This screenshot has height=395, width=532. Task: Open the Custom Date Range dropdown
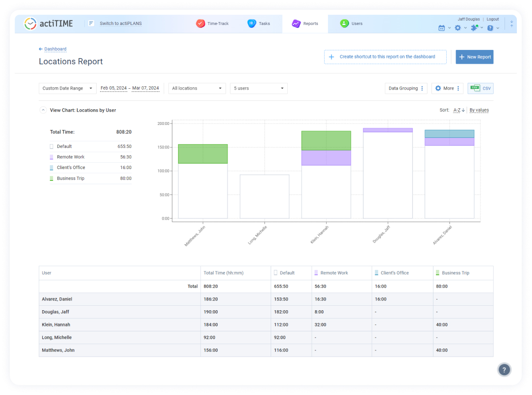coord(68,88)
